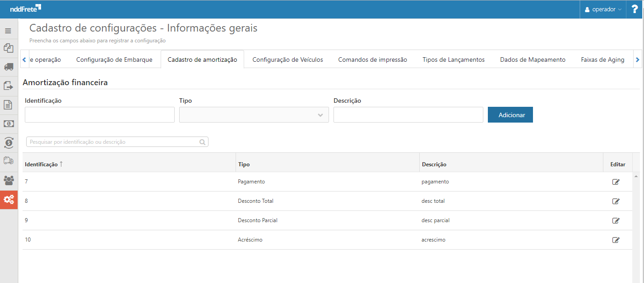Click the search magnifier icon
This screenshot has height=283, width=644.
[x=203, y=142]
